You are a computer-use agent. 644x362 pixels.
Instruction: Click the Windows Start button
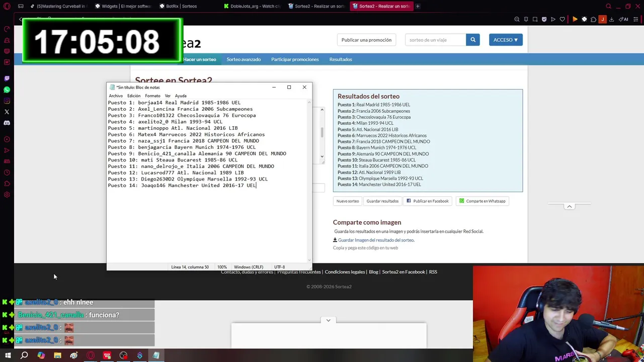coord(8,355)
